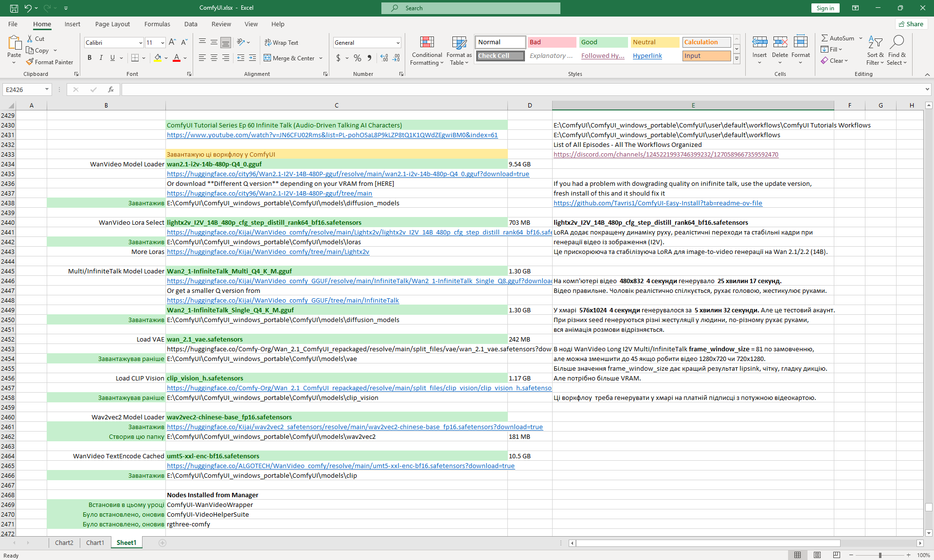
Task: Click the Insert Function fx icon
Action: (111, 90)
